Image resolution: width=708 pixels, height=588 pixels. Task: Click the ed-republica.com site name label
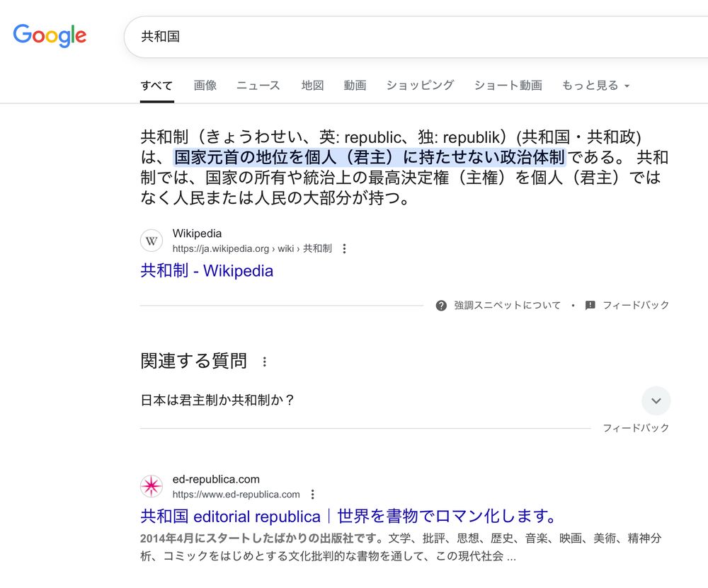click(x=216, y=479)
